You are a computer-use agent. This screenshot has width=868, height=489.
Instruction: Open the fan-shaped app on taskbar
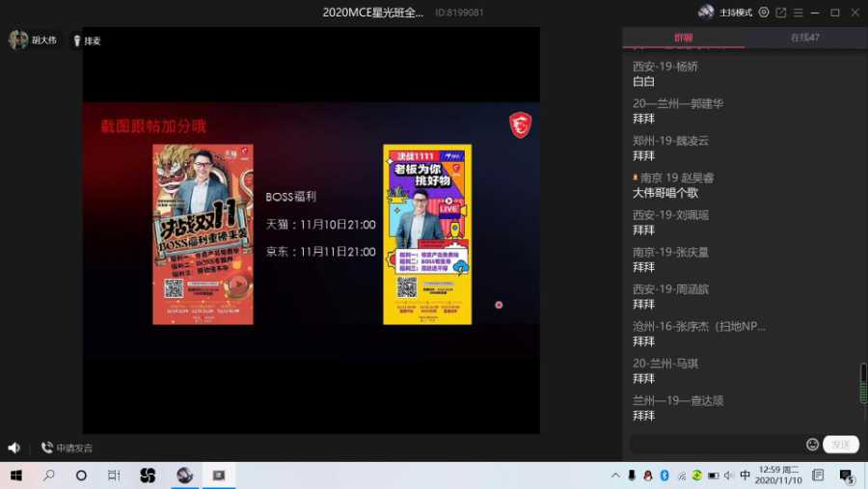(148, 475)
